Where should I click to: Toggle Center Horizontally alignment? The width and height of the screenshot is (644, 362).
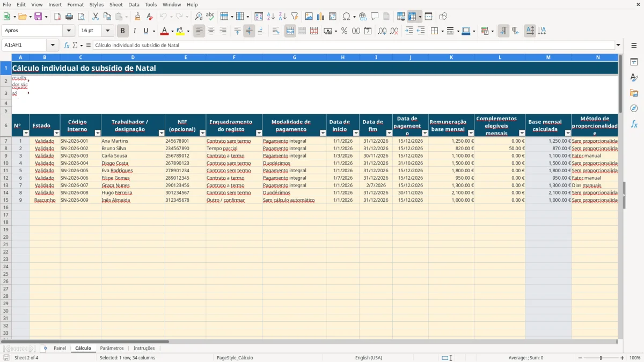[x=211, y=31]
